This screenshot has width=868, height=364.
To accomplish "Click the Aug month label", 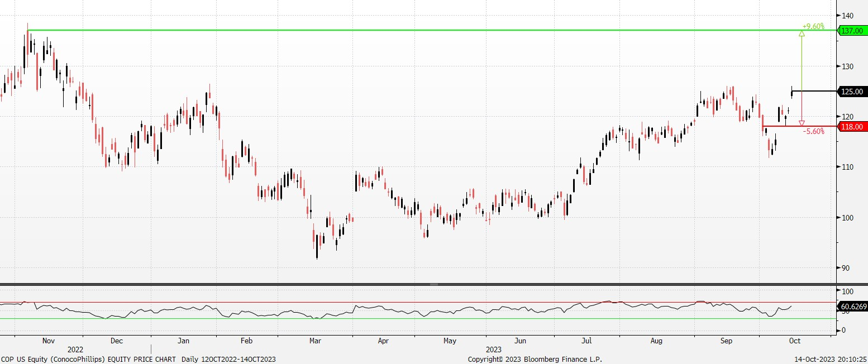I will (x=656, y=340).
